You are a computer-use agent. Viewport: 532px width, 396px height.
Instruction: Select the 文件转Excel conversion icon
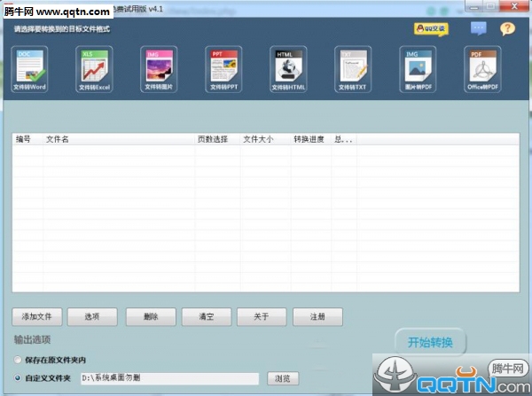[x=94, y=69]
